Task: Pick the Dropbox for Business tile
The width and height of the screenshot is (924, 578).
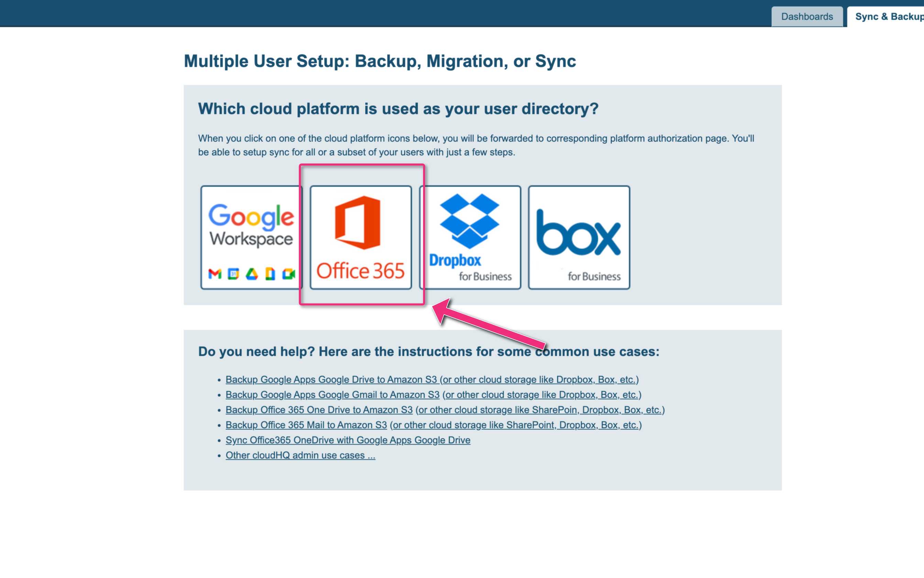Action: (x=470, y=237)
